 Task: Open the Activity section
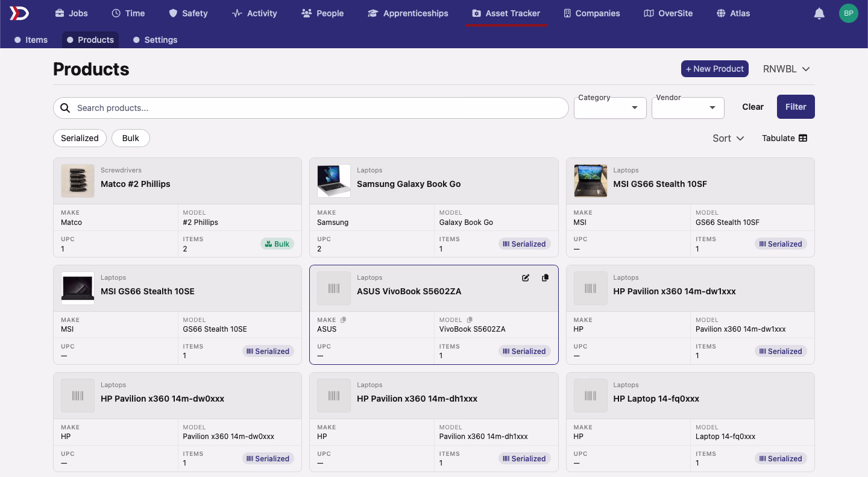point(254,13)
